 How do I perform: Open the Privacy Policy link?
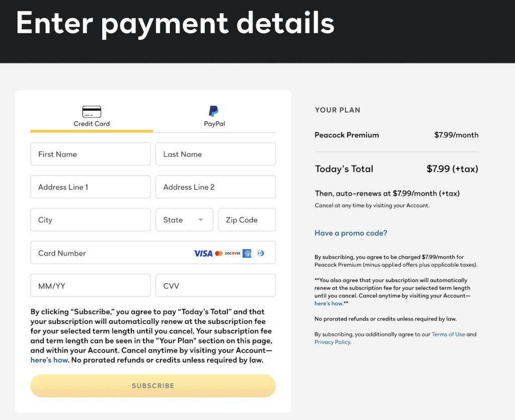[x=332, y=342]
